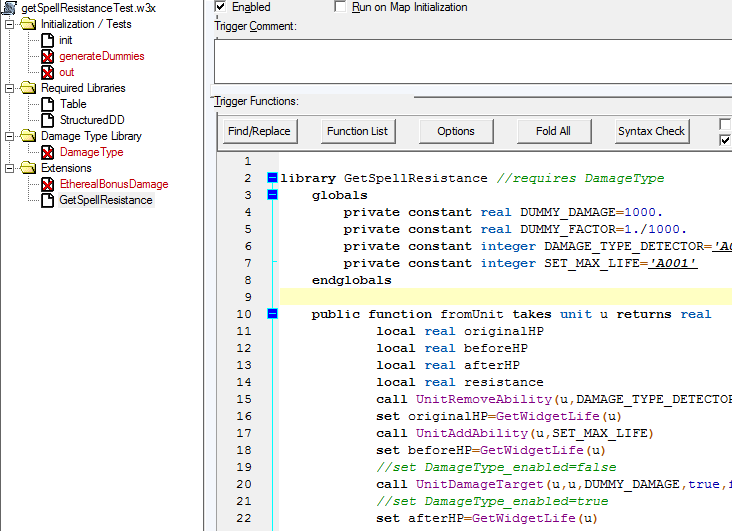Select the StructuredDD library trigger
Screen dimensions: 732x531
[x=92, y=120]
